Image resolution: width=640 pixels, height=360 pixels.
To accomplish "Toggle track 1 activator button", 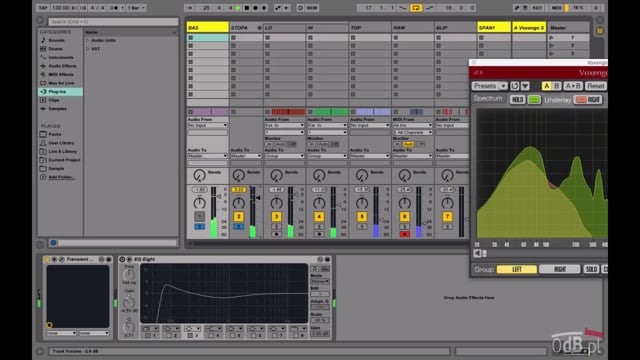I will click(x=199, y=217).
